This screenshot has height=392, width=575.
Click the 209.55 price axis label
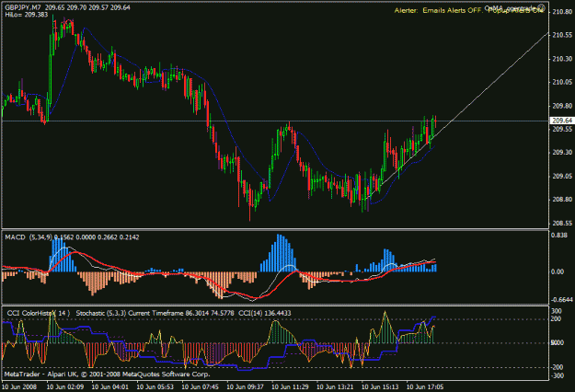(x=562, y=129)
